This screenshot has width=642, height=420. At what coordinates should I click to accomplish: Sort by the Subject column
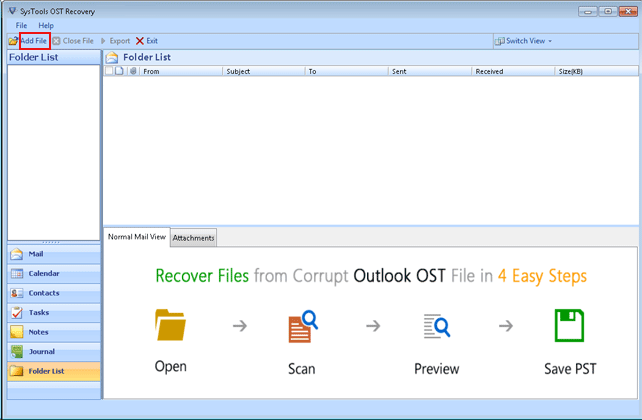point(264,71)
